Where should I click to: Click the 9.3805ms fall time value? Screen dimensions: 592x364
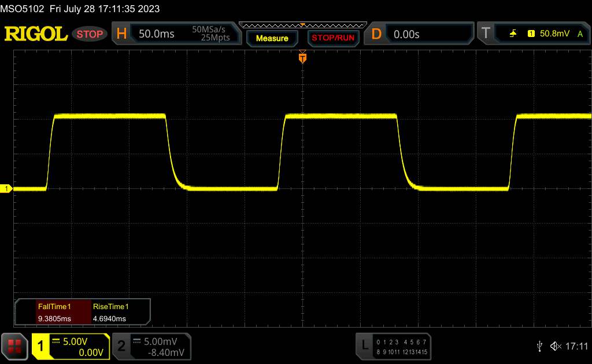click(54, 319)
